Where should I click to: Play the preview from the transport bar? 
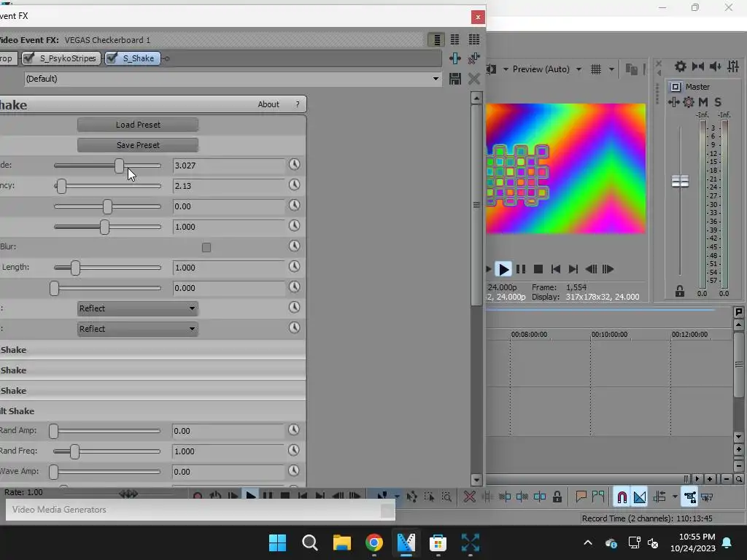(x=503, y=269)
